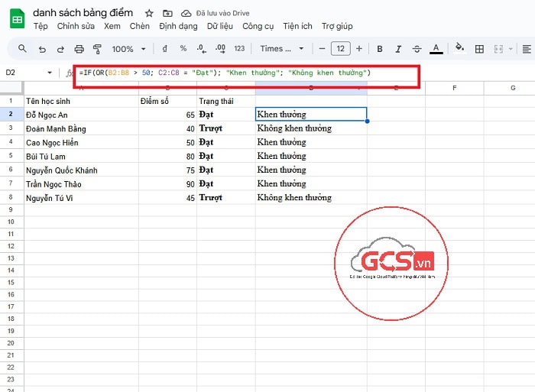Toggle strikethrough formatting

[417, 49]
